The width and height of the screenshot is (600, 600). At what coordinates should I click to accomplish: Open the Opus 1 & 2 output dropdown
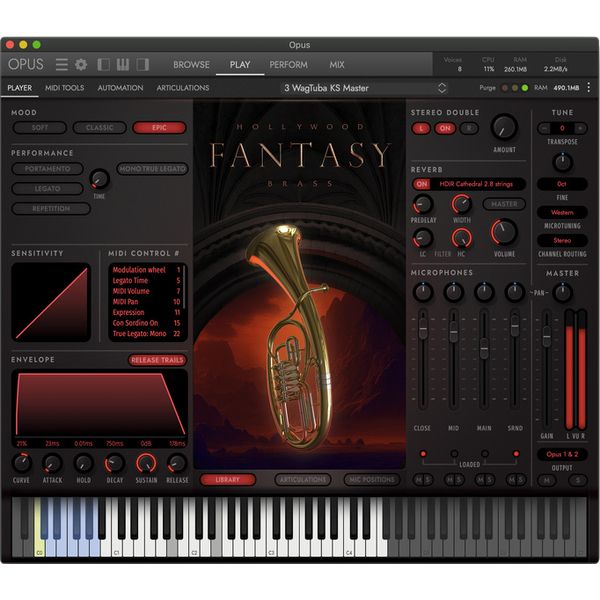(x=562, y=454)
